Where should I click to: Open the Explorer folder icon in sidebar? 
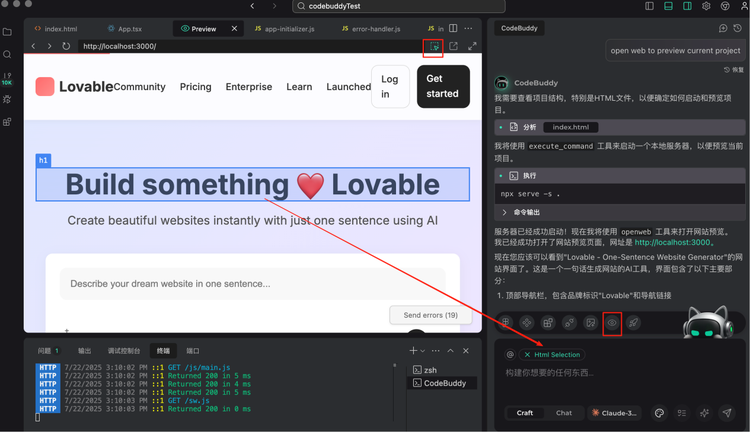tap(7, 32)
